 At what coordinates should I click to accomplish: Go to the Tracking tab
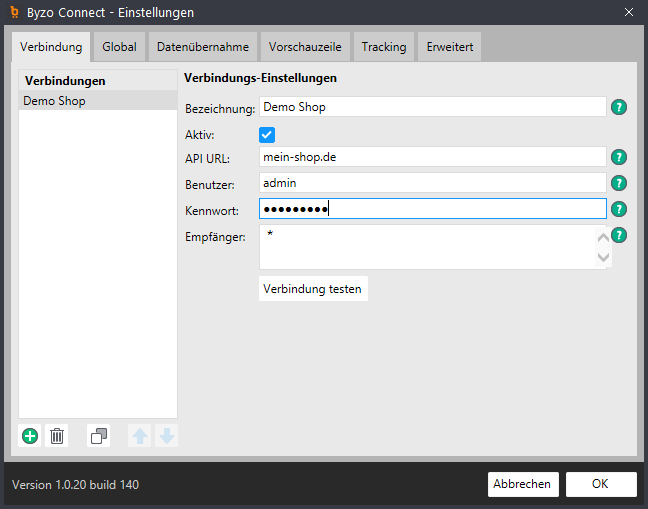coord(384,47)
